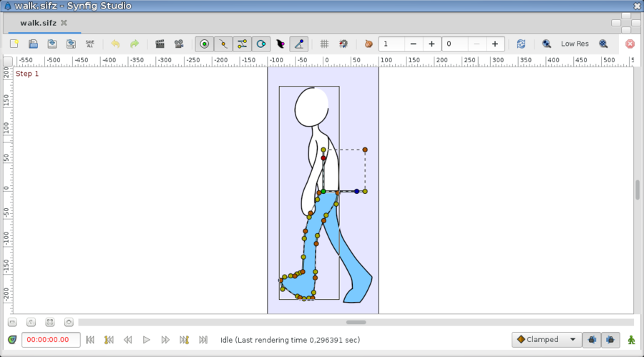
Task: Play the animation
Action: point(146,340)
